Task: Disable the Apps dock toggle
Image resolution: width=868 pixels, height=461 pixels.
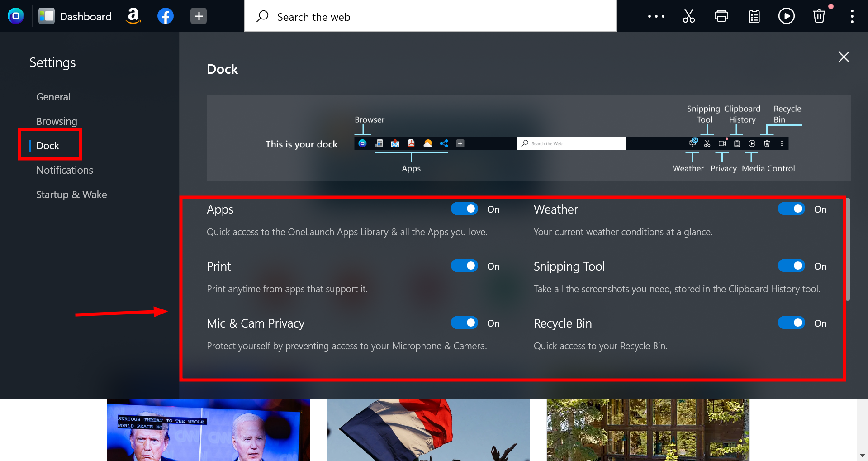Action: click(x=464, y=209)
